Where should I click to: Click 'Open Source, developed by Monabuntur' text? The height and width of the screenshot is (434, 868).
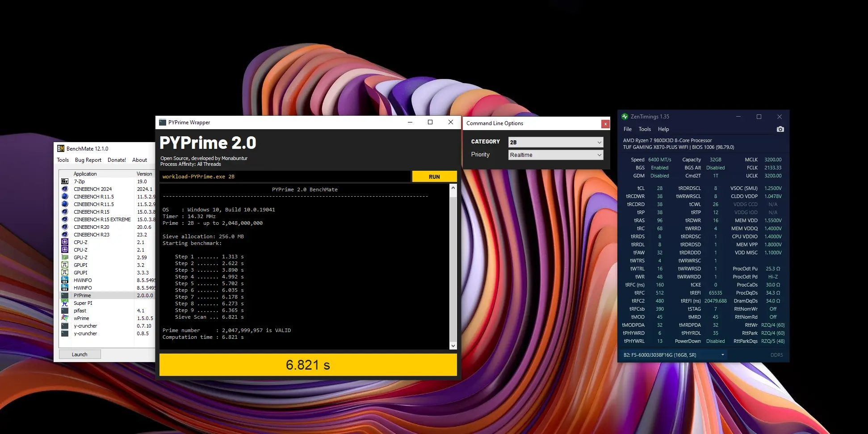pos(204,158)
